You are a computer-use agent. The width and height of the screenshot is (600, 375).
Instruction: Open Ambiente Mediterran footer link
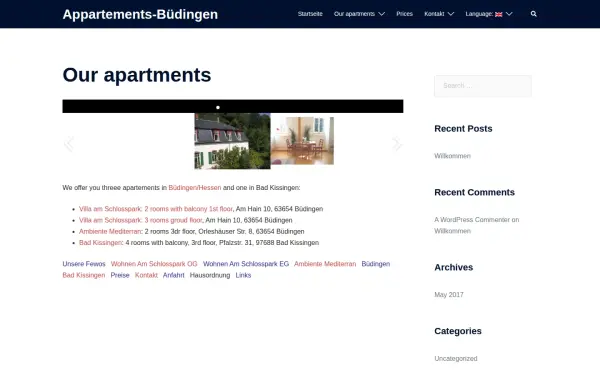click(325, 264)
